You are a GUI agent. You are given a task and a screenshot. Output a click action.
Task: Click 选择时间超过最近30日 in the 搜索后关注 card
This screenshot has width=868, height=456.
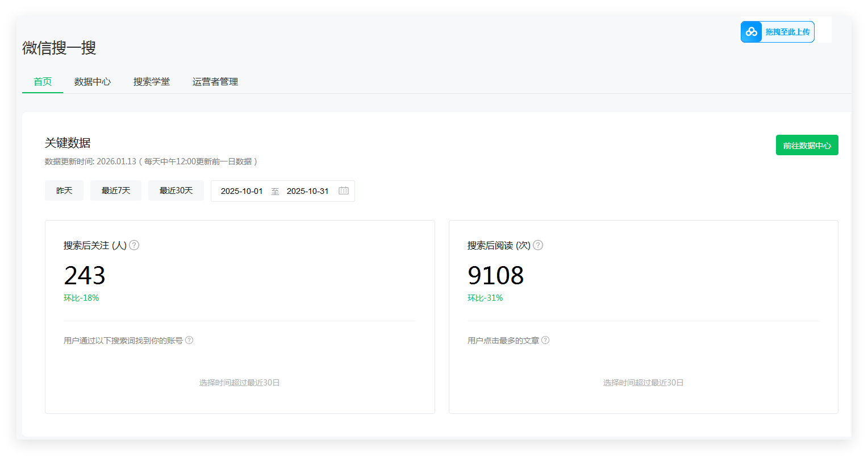pyautogui.click(x=240, y=383)
